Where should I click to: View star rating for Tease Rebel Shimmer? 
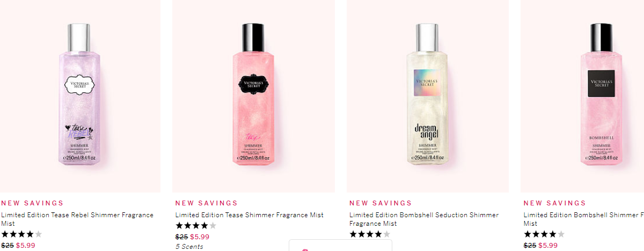(21, 234)
